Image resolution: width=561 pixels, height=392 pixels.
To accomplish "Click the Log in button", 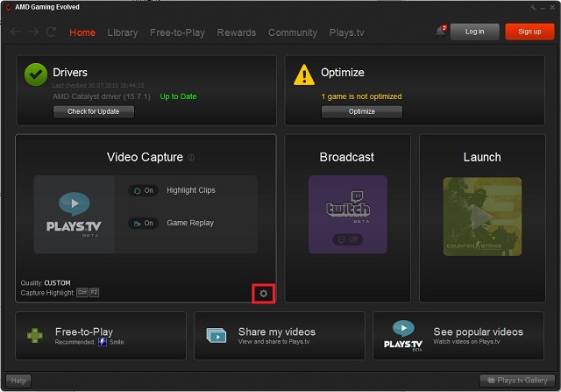I will point(475,32).
